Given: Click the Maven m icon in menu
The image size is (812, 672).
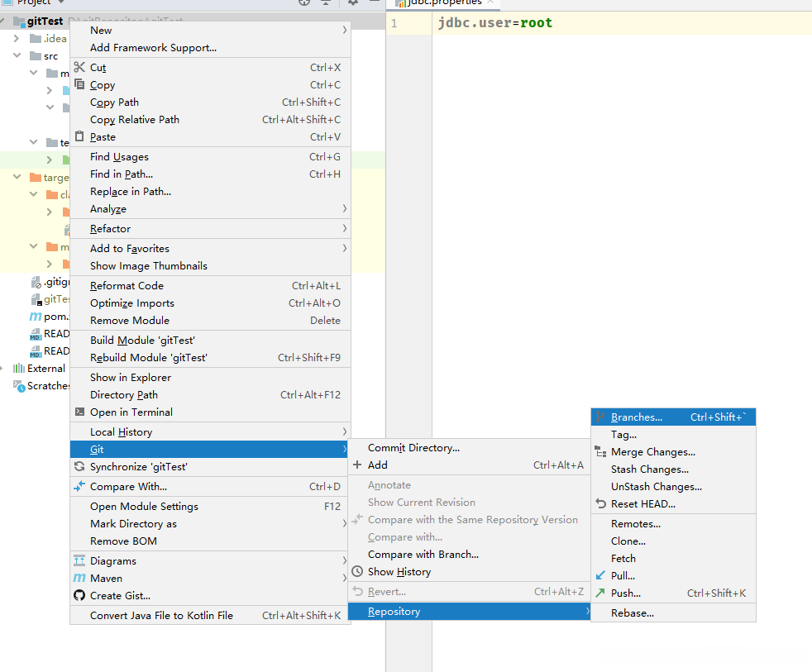Looking at the screenshot, I should [79, 578].
